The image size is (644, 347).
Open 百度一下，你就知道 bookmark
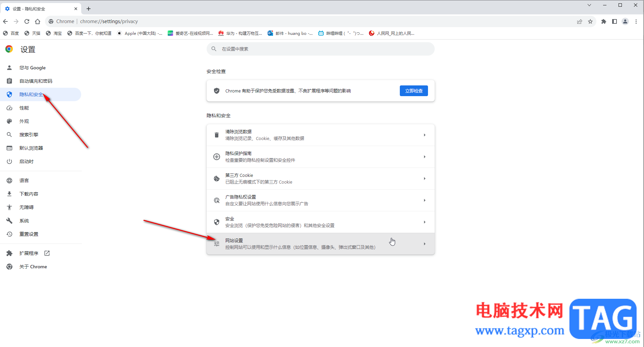pos(89,33)
